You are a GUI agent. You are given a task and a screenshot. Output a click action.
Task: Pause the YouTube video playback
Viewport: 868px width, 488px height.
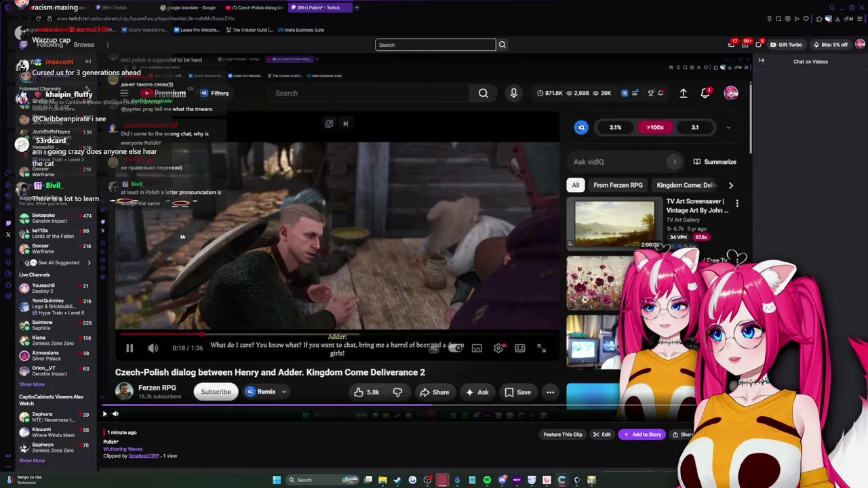click(130, 348)
